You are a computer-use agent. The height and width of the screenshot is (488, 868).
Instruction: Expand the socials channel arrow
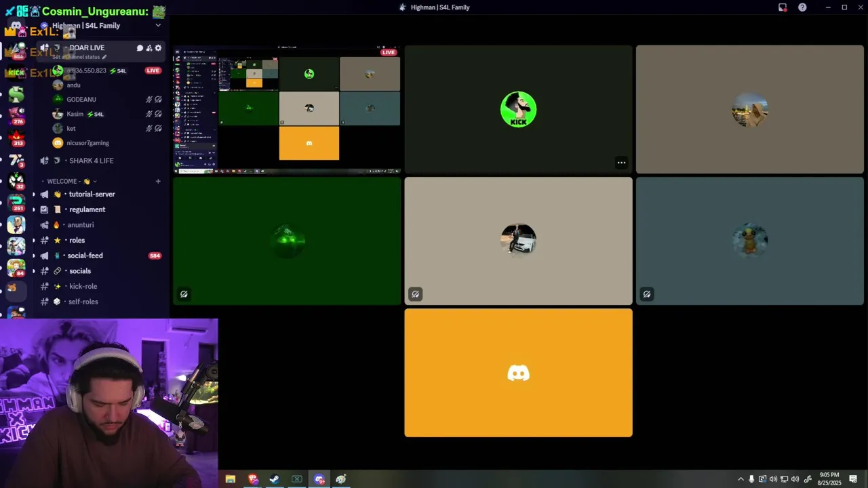[34, 271]
